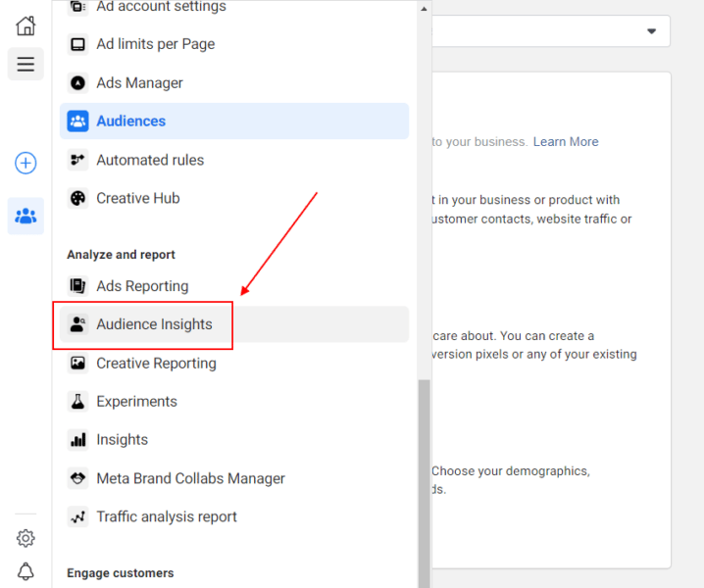This screenshot has height=588, width=704.
Task: Open Creative Hub
Action: 234,198
